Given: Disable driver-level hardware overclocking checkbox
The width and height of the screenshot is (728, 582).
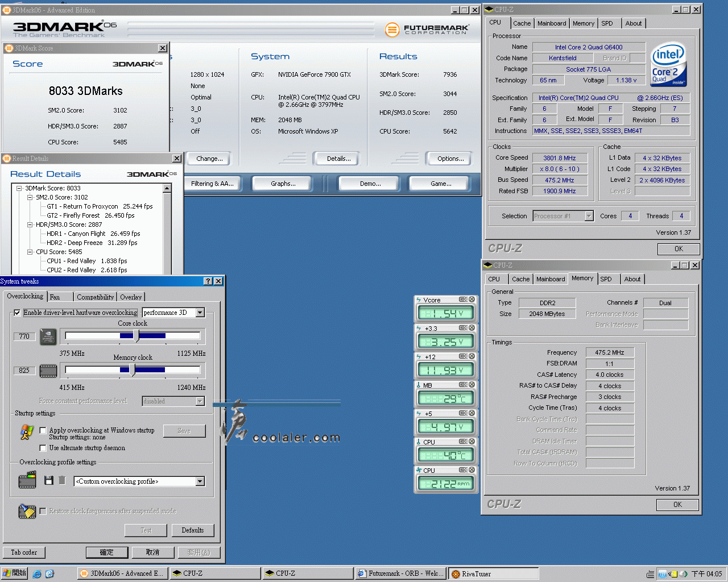Looking at the screenshot, I should pyautogui.click(x=17, y=313).
